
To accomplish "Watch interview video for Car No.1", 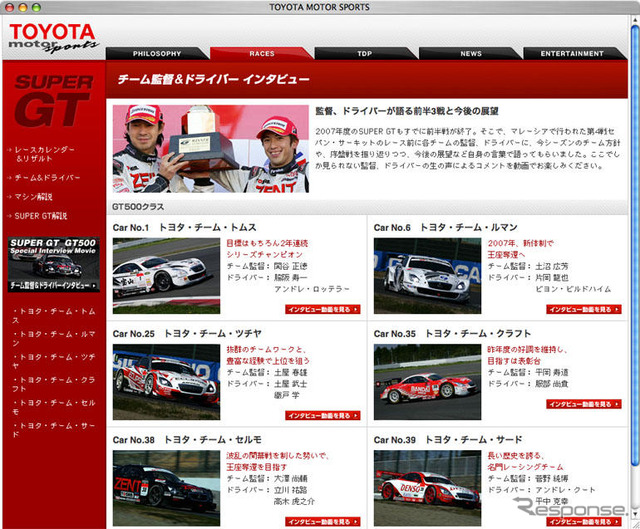I will coord(322,309).
